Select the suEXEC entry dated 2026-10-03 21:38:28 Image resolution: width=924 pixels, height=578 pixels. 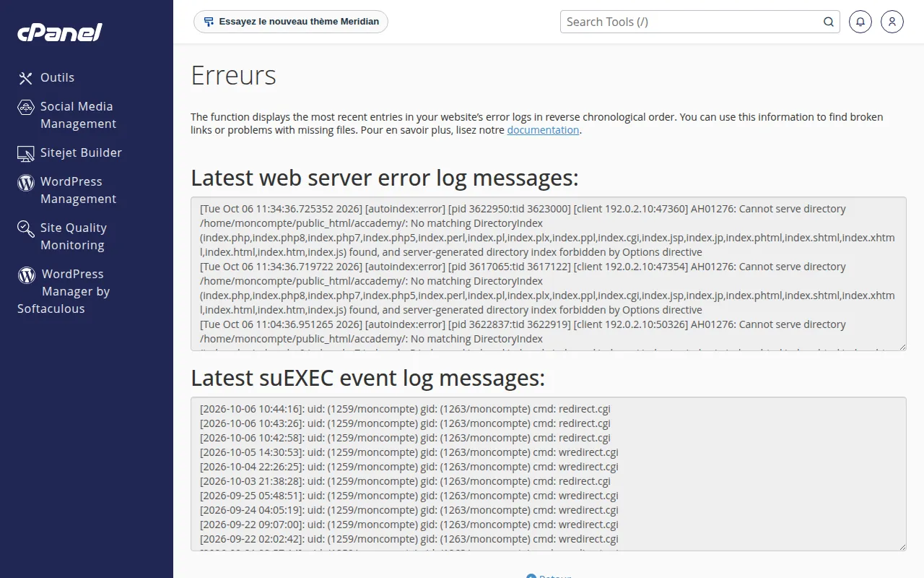point(405,481)
